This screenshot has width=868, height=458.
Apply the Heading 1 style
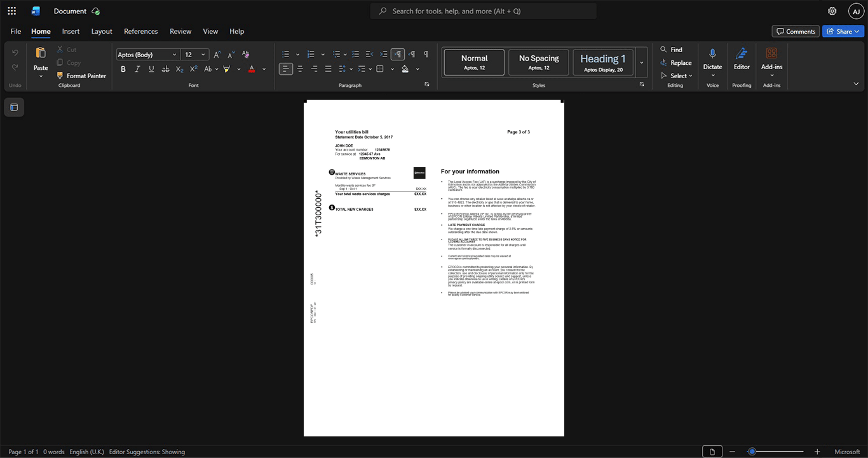[603, 62]
